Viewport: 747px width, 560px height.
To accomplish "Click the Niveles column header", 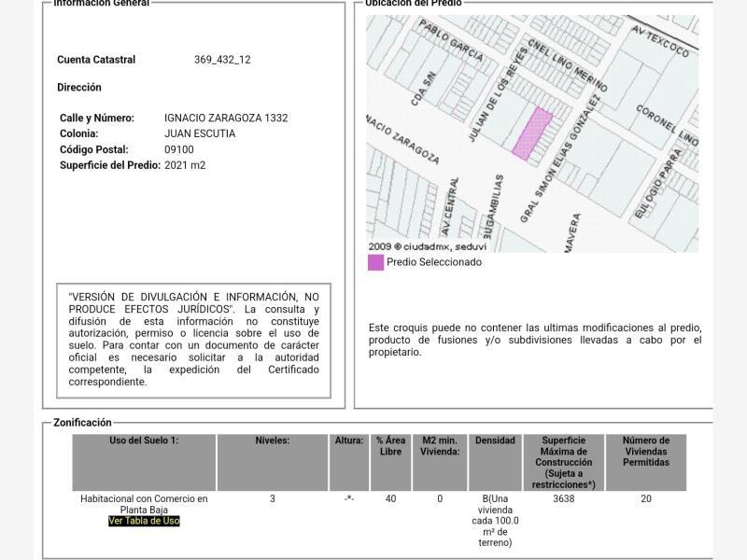I will (x=273, y=462).
